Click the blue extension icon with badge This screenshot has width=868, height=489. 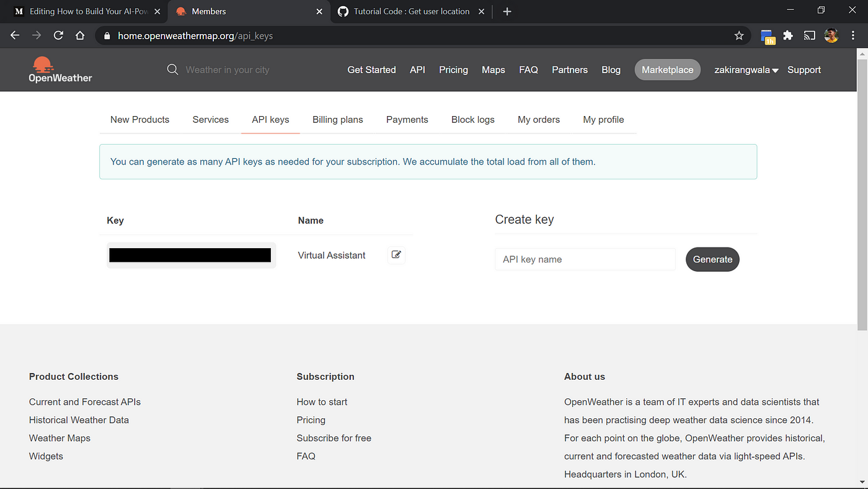click(x=768, y=37)
